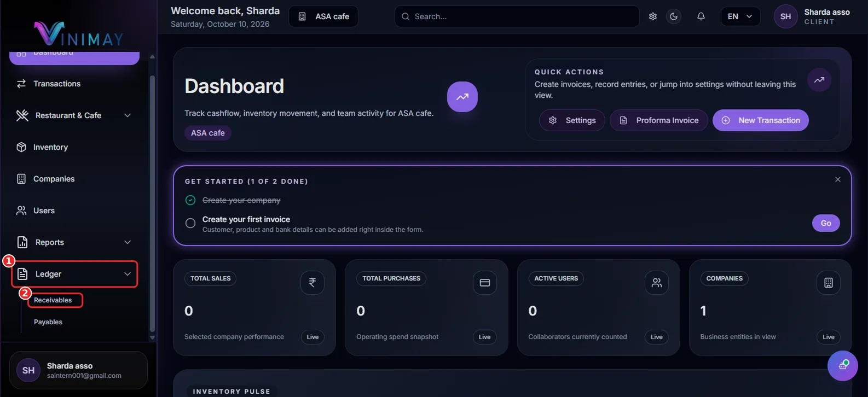Collapse the Ledger chevron

[128, 274]
